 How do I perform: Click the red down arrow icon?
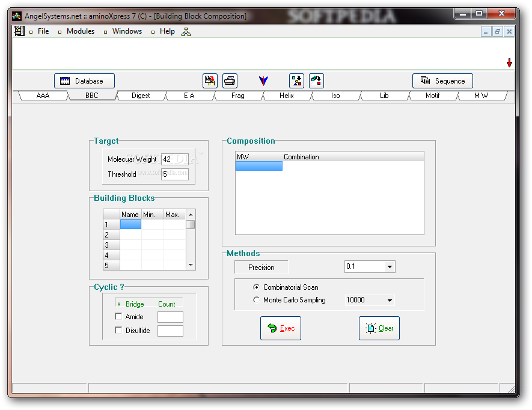pos(509,63)
